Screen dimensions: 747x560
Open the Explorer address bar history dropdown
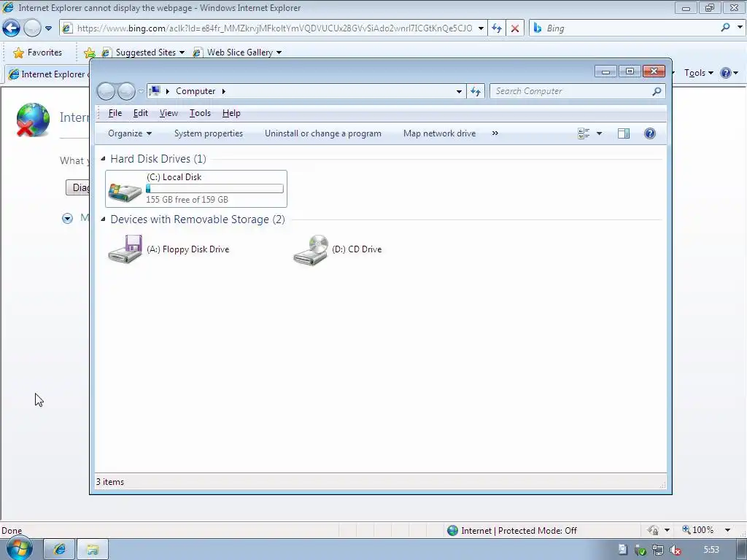pyautogui.click(x=459, y=91)
